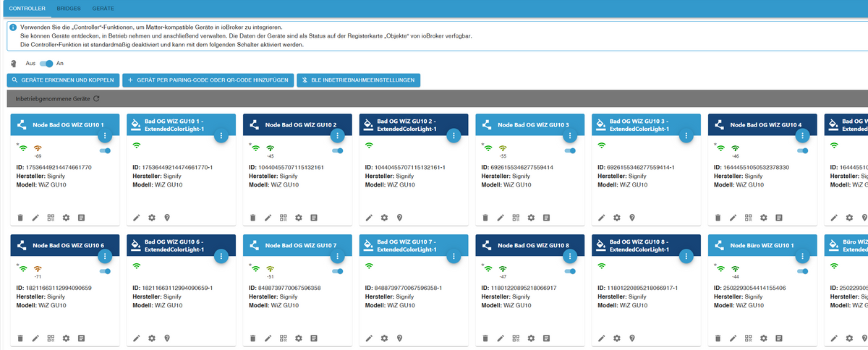Toggle switch on Node Bad OG WiZ GU10 8
This screenshot has height=350, width=868.
[570, 271]
